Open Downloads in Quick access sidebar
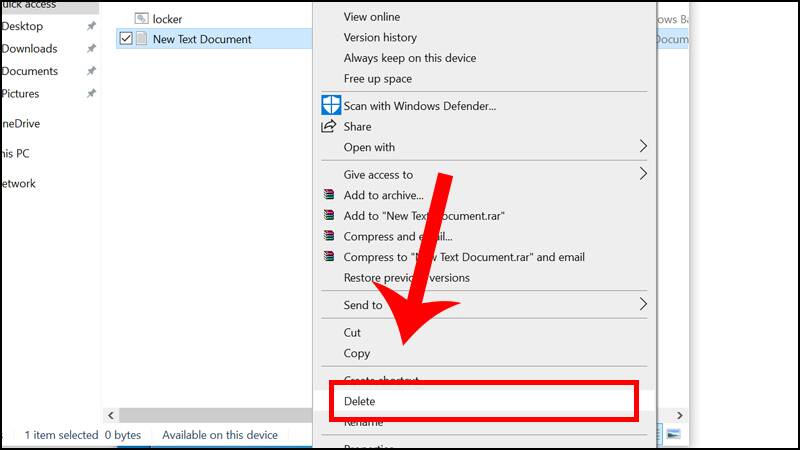Viewport: 800px width, 450px height. [30, 49]
